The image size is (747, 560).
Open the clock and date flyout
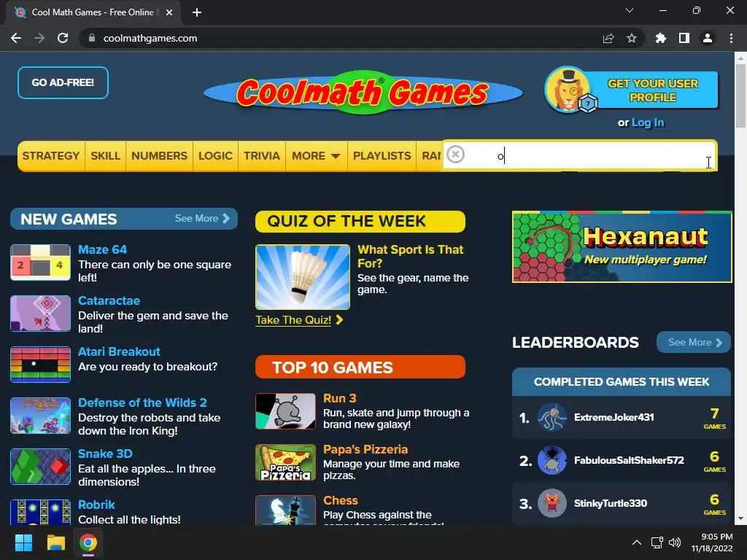(712, 542)
